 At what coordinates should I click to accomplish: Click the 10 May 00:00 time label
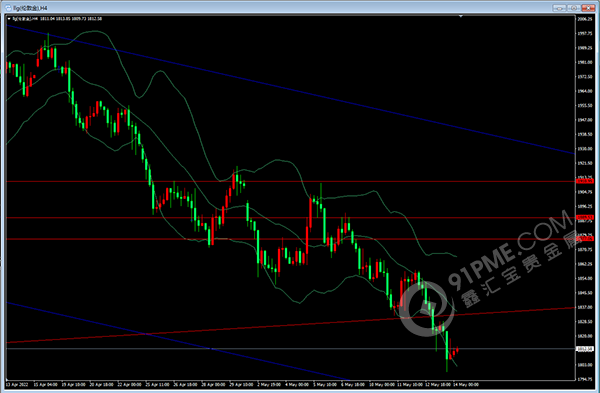pos(382,384)
